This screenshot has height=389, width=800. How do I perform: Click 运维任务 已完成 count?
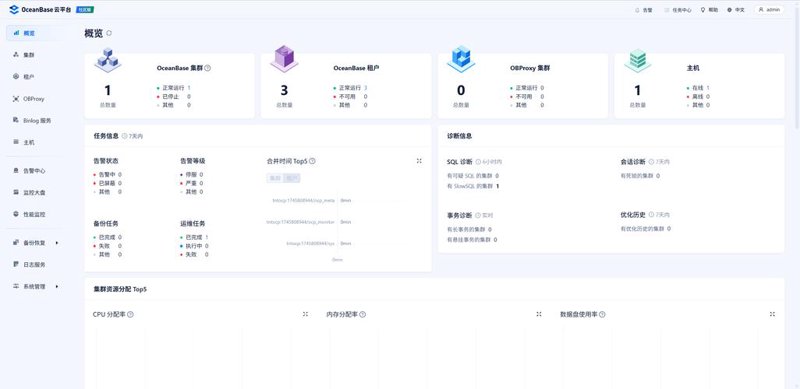207,237
